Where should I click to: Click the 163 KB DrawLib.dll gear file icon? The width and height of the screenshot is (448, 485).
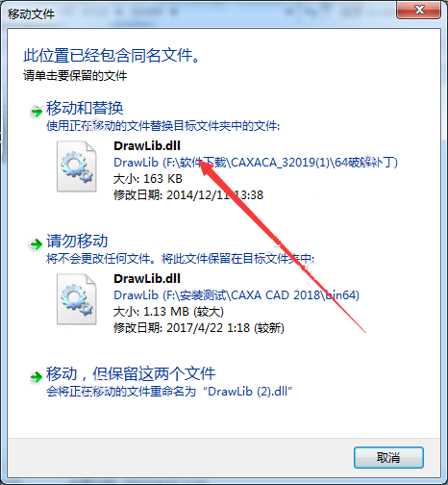pos(77,166)
